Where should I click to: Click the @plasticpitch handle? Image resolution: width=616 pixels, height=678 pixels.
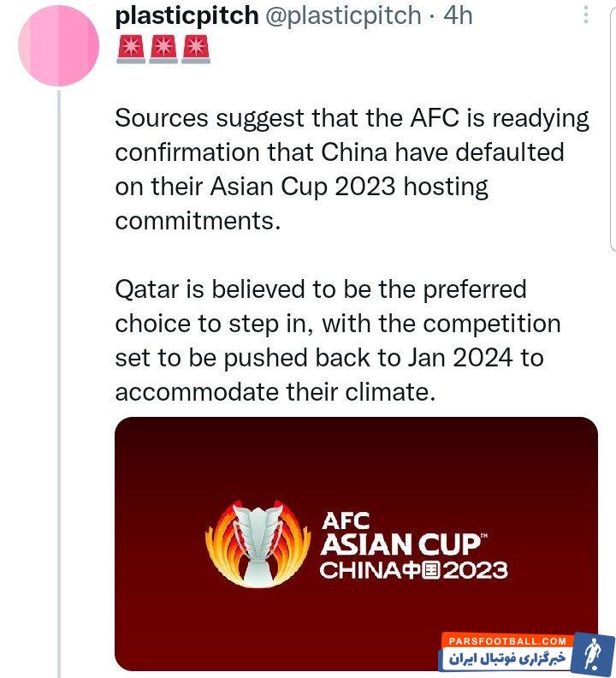(x=341, y=15)
